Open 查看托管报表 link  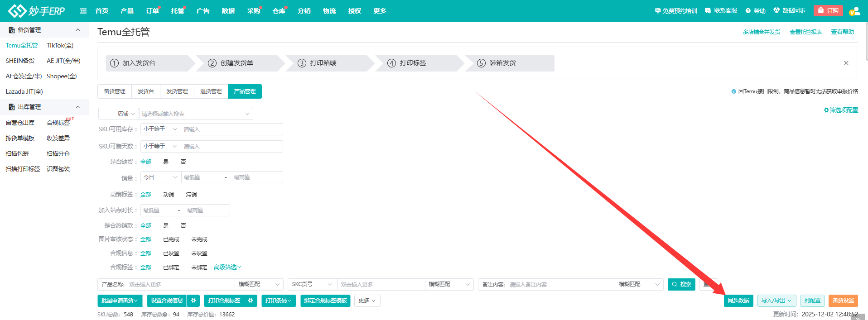[x=805, y=32]
